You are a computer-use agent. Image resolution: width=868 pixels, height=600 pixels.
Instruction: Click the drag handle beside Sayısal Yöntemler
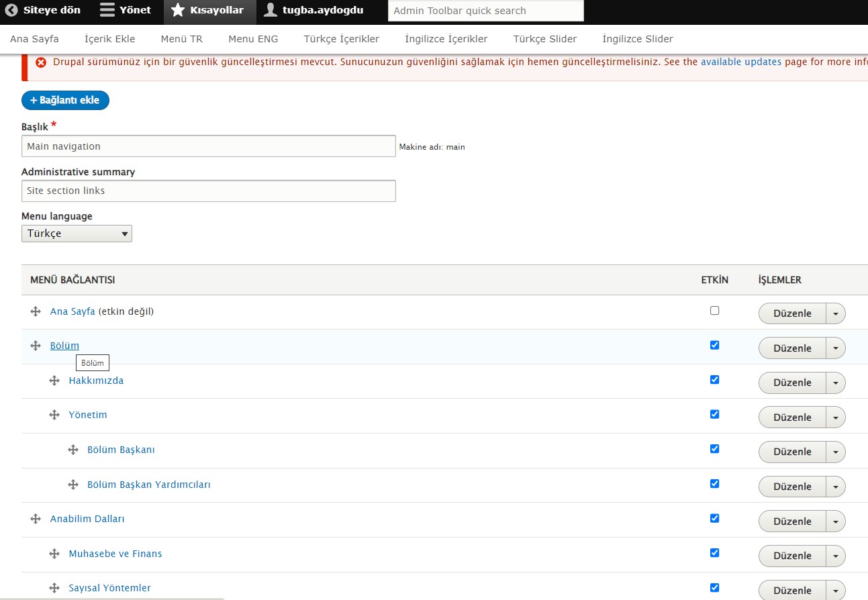click(x=54, y=588)
